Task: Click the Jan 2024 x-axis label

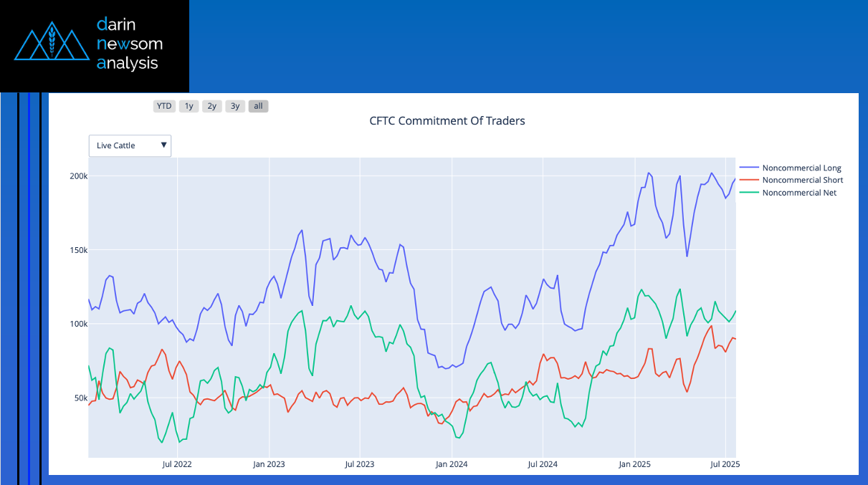Action: (451, 464)
